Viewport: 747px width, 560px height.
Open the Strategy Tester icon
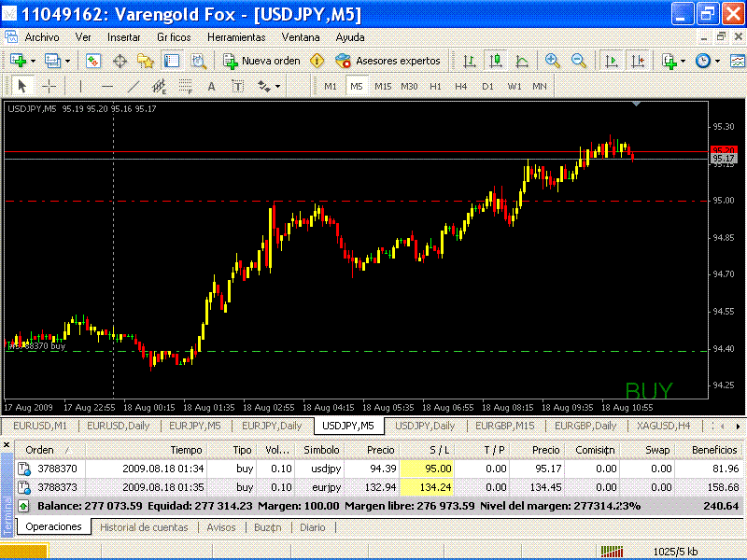198,61
